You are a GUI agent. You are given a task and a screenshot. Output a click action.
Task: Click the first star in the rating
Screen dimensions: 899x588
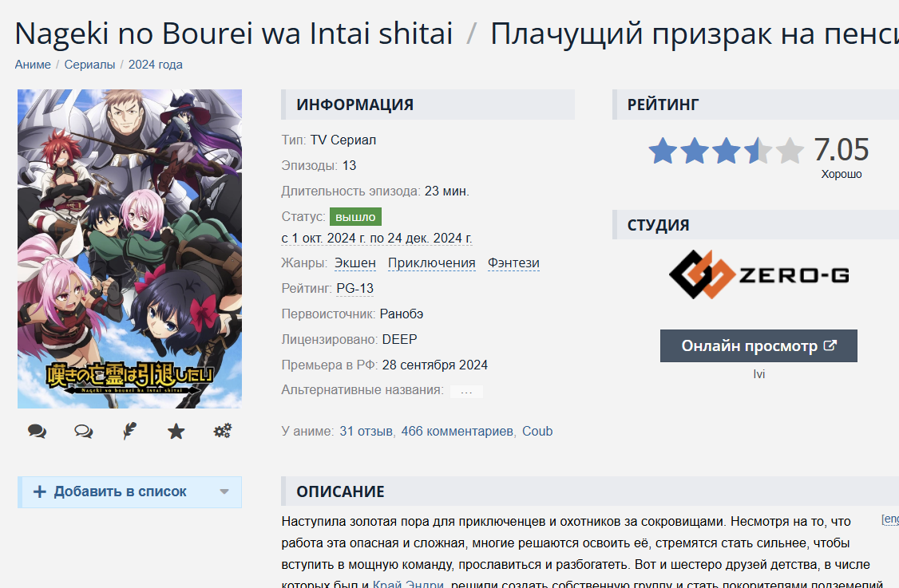coord(663,151)
